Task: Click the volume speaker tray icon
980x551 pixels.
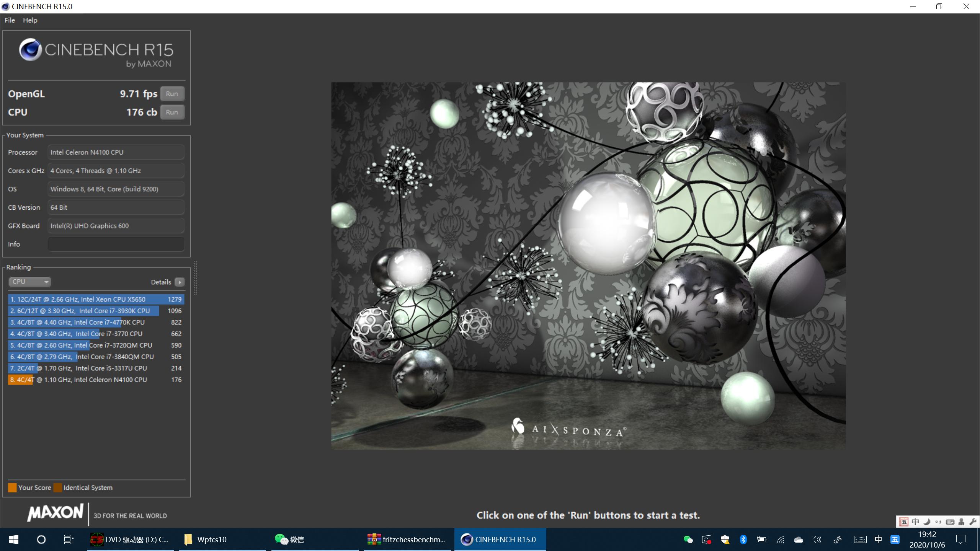Action: tap(817, 540)
